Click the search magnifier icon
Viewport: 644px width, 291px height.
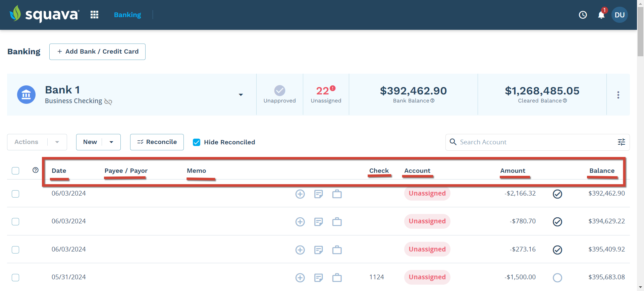click(453, 142)
